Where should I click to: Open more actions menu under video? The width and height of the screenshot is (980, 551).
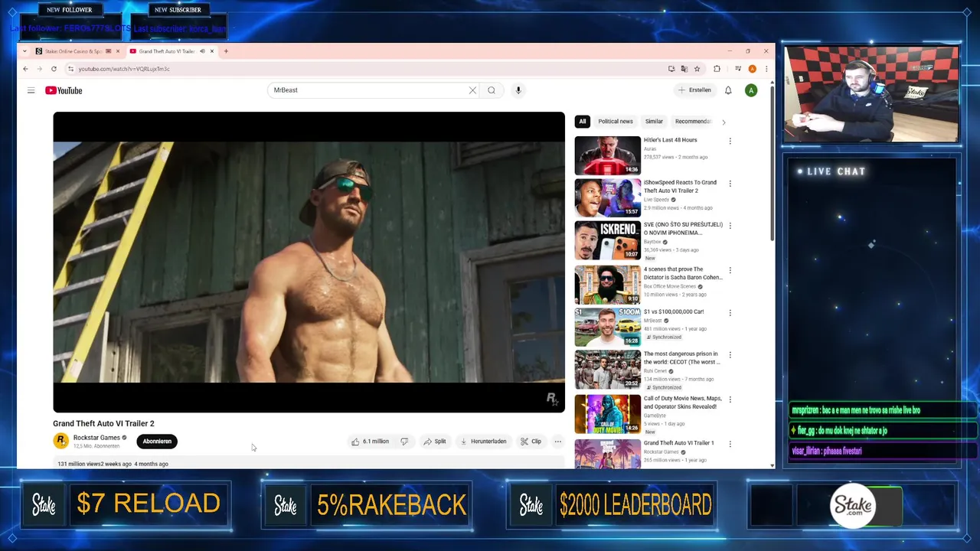tap(557, 442)
